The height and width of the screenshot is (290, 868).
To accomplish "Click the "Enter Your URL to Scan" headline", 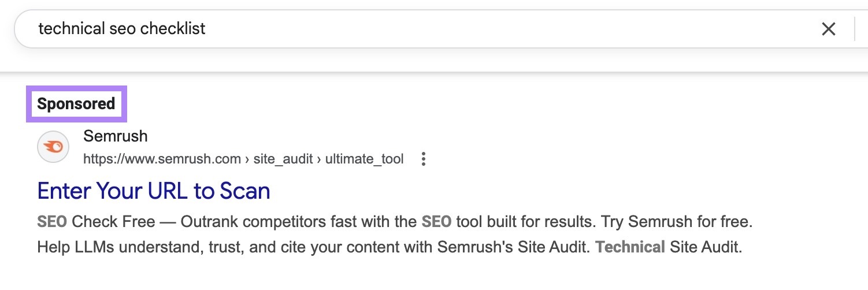I will coord(153,191).
